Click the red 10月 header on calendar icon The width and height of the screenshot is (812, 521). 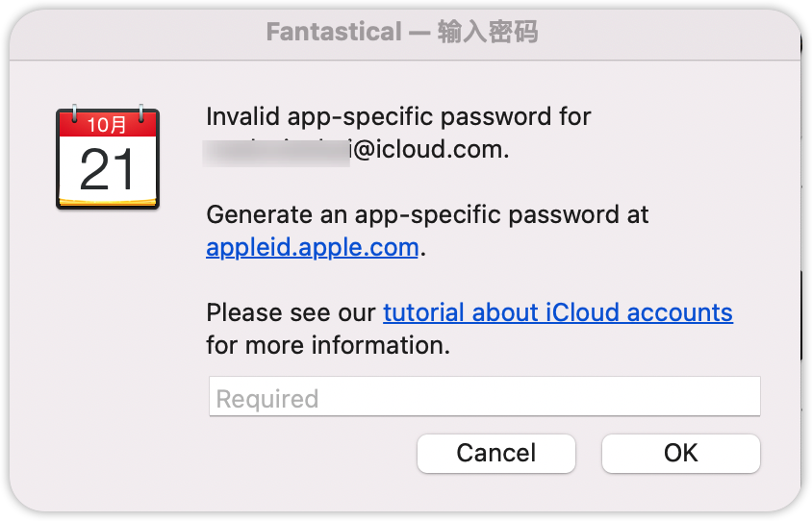click(x=107, y=125)
